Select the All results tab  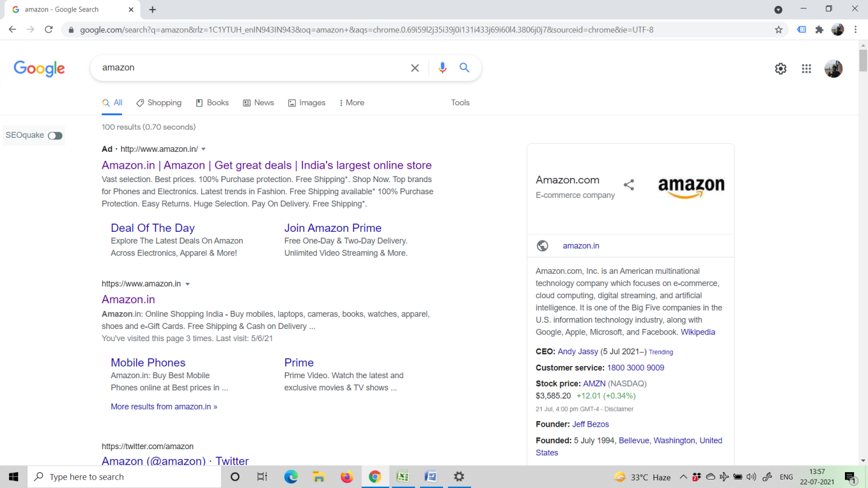[112, 103]
